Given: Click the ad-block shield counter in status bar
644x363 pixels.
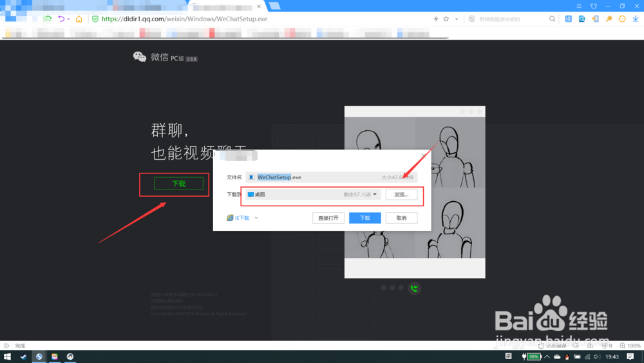Looking at the screenshot, I should point(607,346).
